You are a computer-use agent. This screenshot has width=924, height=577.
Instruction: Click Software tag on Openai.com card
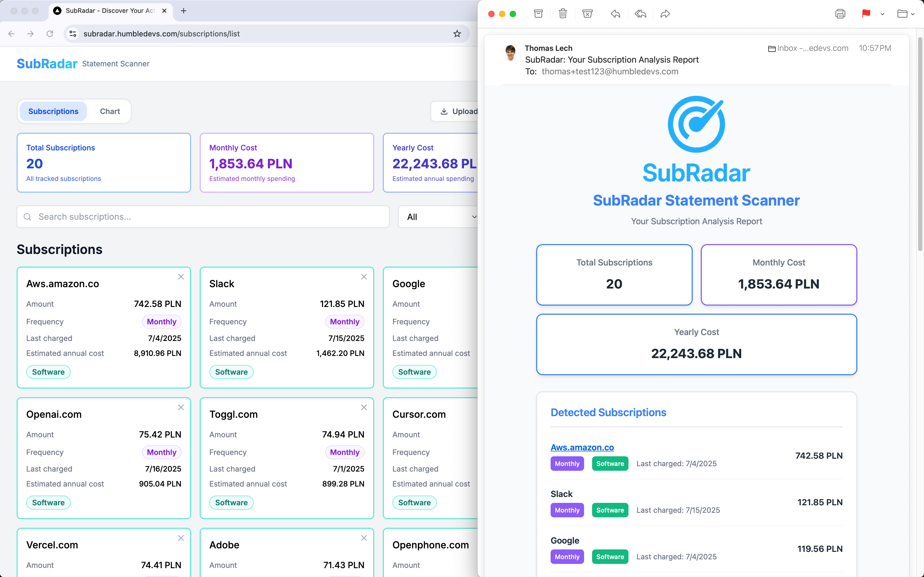[x=48, y=503]
